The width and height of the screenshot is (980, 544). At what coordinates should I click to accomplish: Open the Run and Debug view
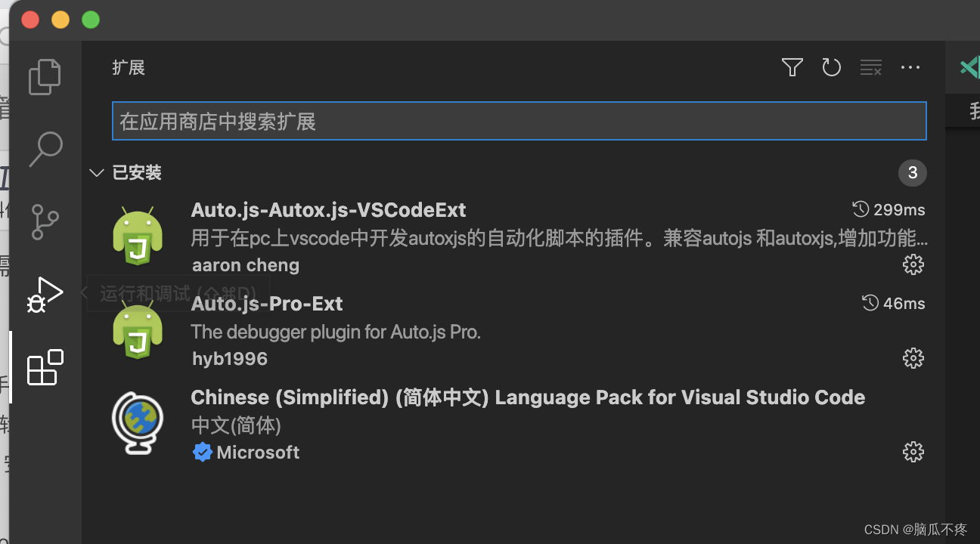(x=45, y=295)
